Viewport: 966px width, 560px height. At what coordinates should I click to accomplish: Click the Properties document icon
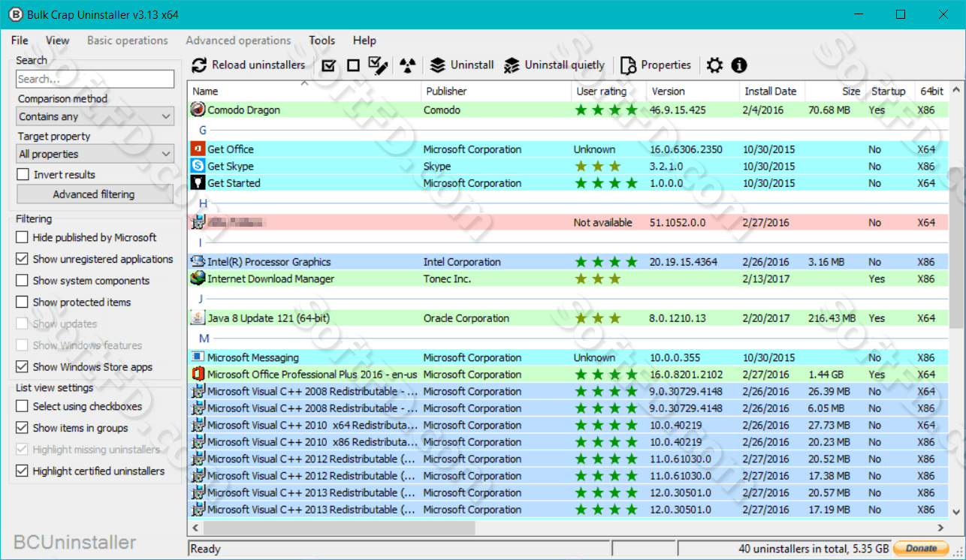(628, 65)
